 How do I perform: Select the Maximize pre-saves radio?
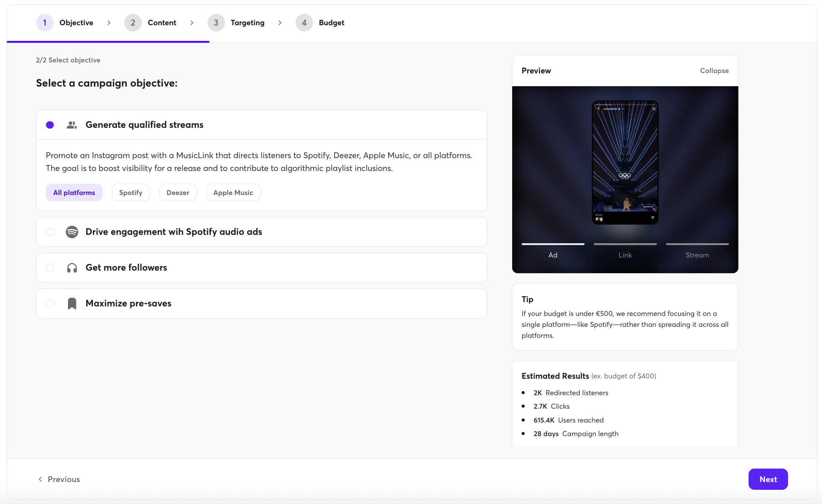[50, 303]
